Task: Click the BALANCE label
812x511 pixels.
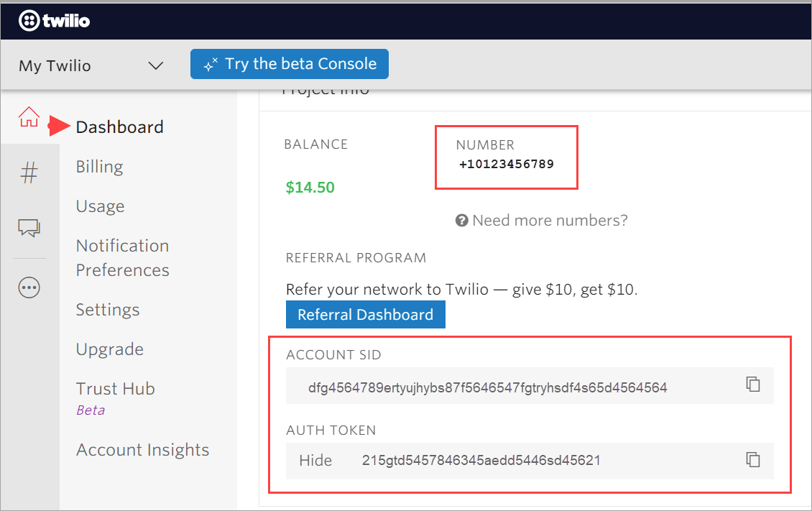Action: [x=316, y=144]
